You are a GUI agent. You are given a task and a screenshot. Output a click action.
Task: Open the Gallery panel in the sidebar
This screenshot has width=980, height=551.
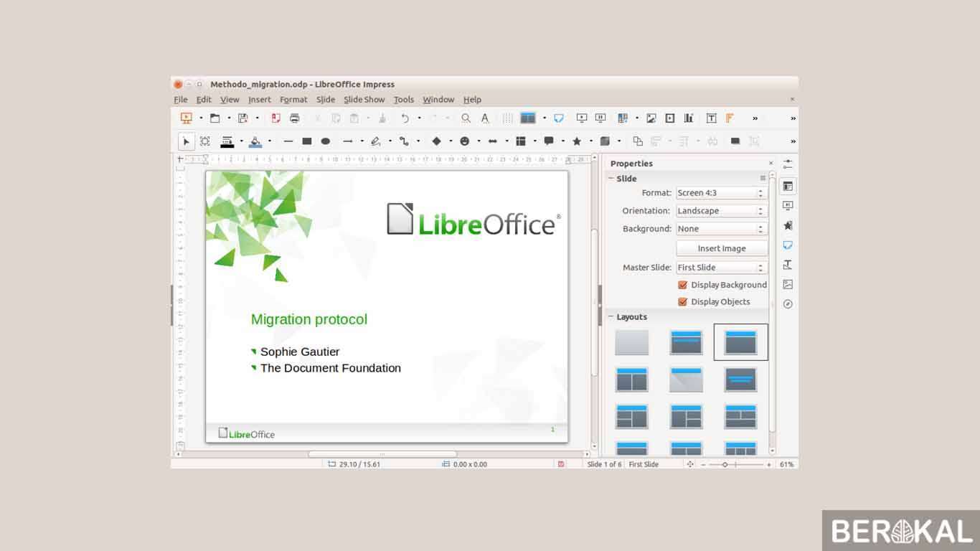pos(787,284)
